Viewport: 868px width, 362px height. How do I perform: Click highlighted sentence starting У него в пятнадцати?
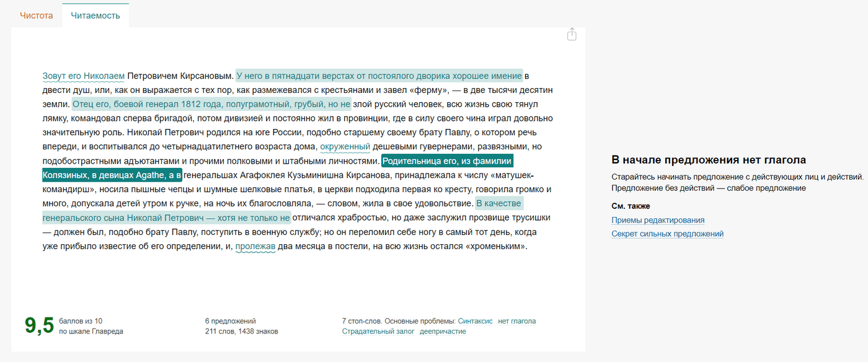click(379, 76)
